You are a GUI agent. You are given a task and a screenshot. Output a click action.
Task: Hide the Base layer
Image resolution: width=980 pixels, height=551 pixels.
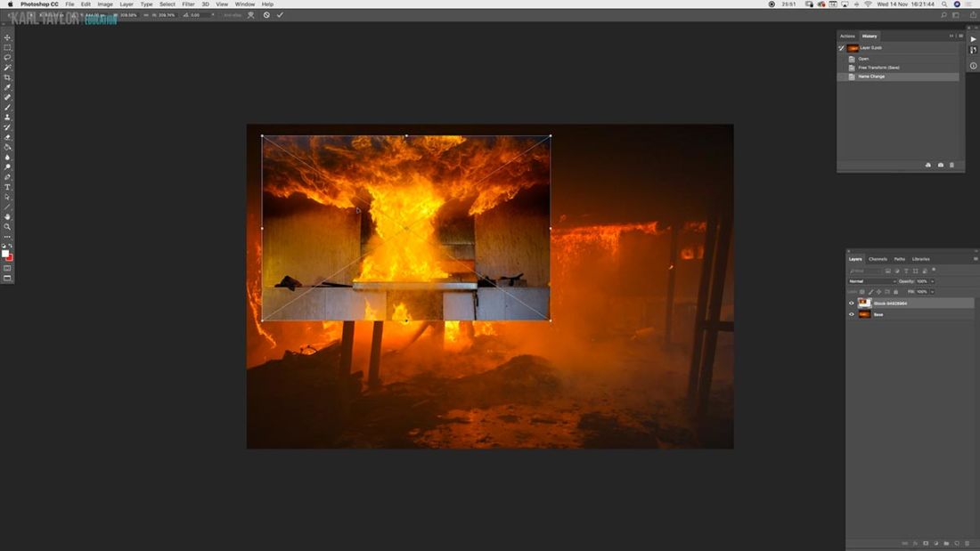click(x=851, y=314)
